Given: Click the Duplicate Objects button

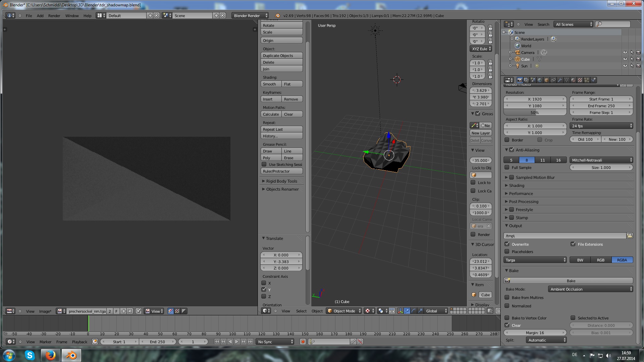Looking at the screenshot, I should click(281, 56).
